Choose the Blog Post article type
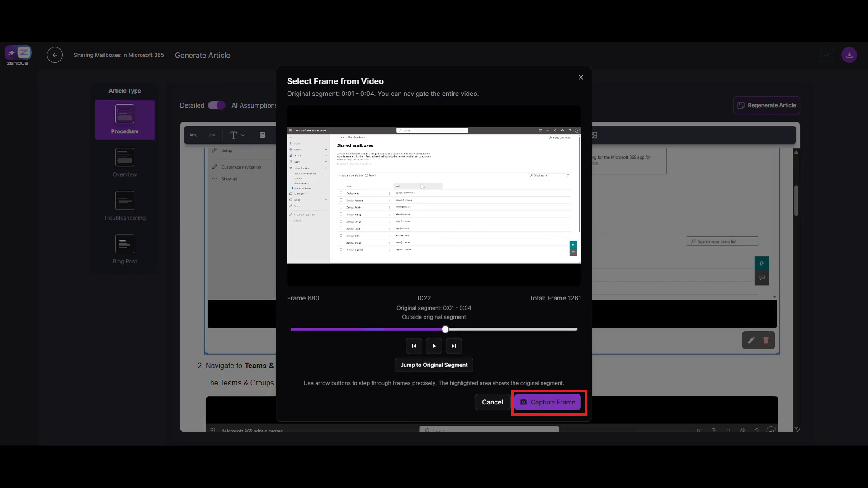 tap(125, 249)
